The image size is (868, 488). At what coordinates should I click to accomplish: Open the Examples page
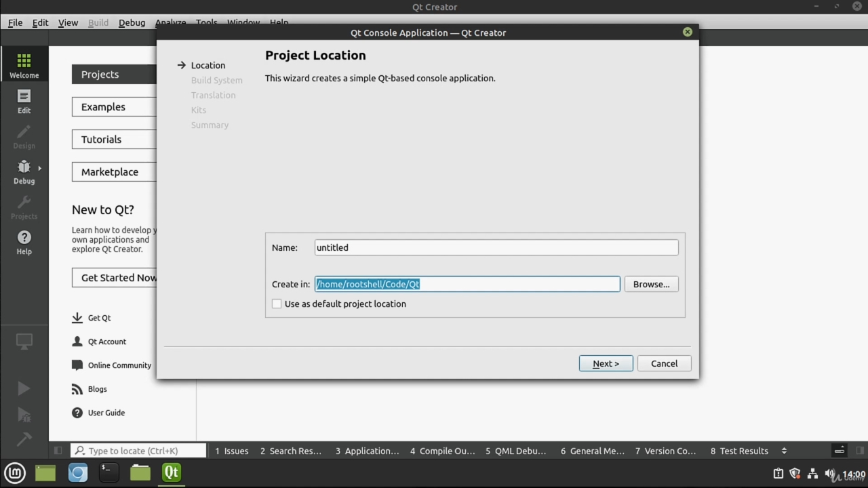[114, 107]
